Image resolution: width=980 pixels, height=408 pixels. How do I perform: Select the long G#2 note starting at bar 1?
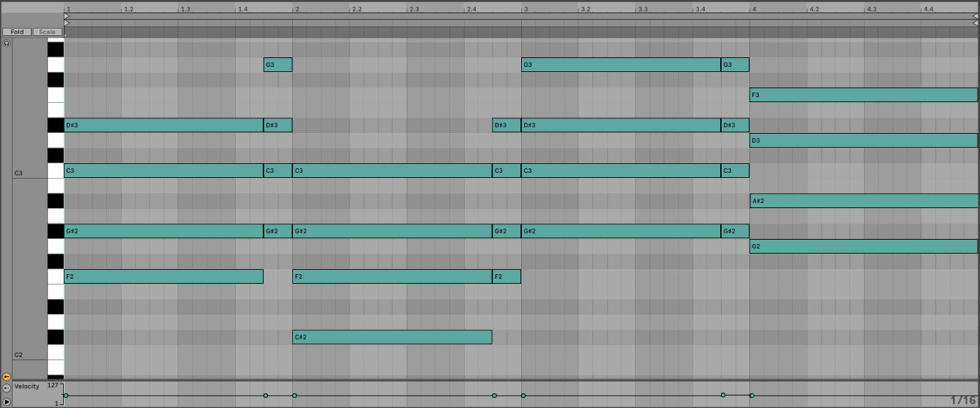[163, 231]
